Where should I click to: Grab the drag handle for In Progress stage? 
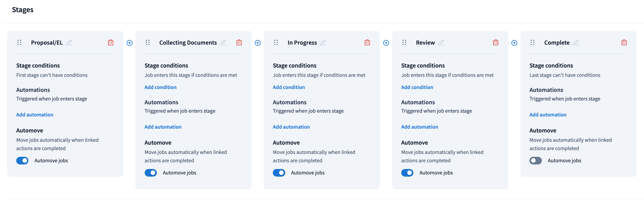pos(276,42)
